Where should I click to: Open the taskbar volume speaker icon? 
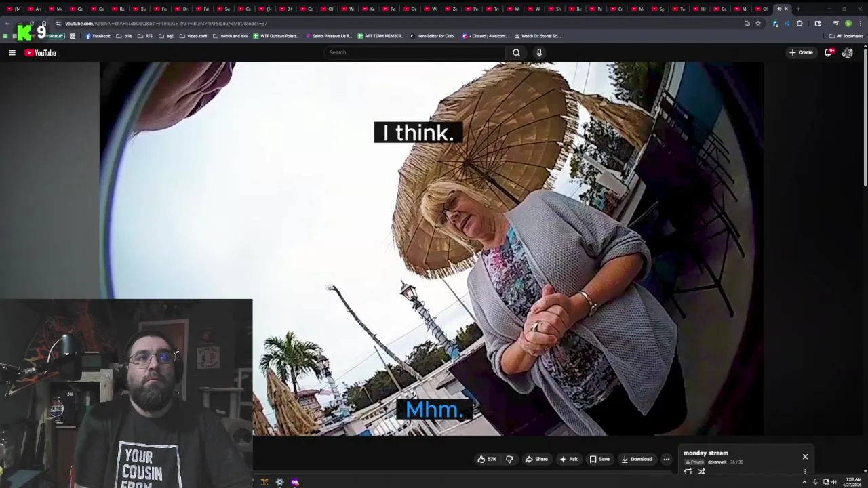834,482
